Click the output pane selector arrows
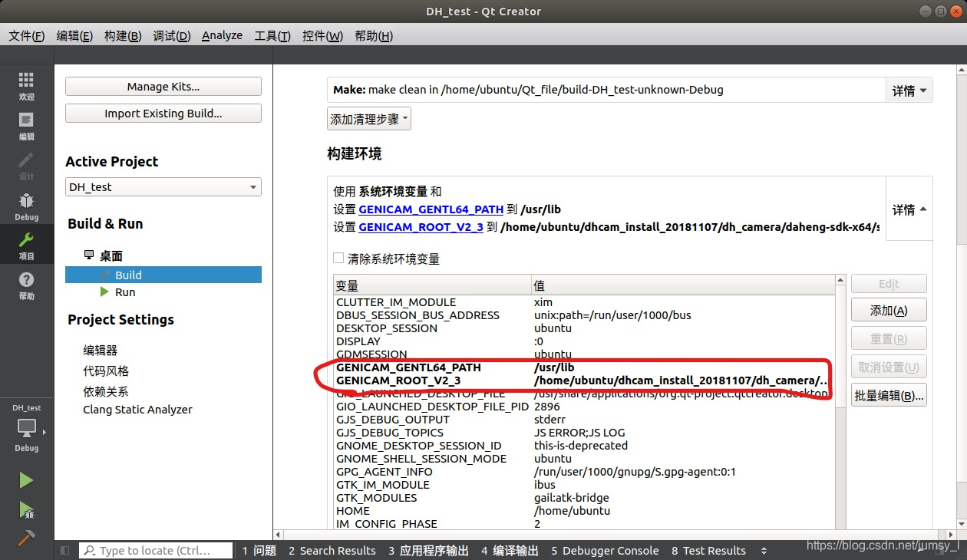 tap(764, 551)
